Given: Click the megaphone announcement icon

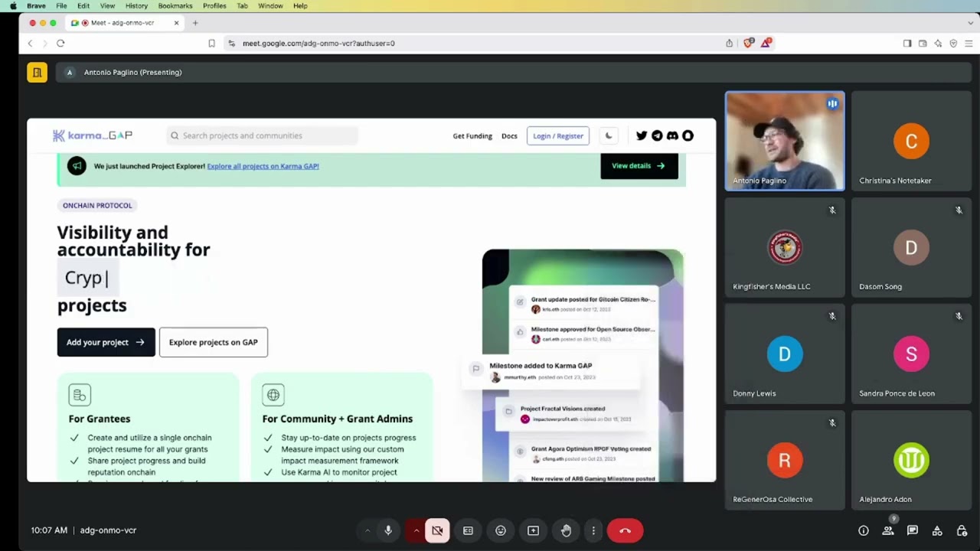Looking at the screenshot, I should click(77, 165).
